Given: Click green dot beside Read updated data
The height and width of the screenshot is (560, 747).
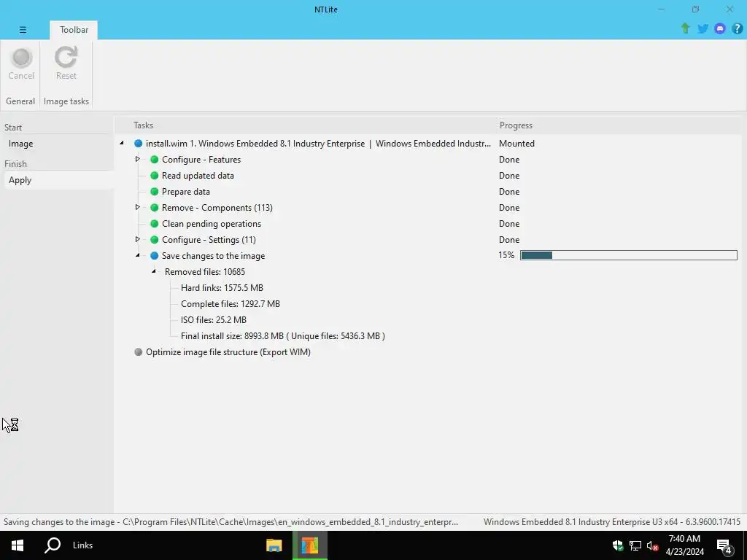Looking at the screenshot, I should tap(155, 176).
